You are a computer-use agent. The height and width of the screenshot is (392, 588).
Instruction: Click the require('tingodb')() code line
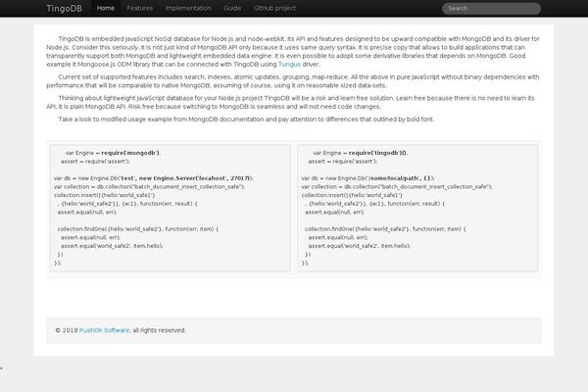[x=361, y=153]
